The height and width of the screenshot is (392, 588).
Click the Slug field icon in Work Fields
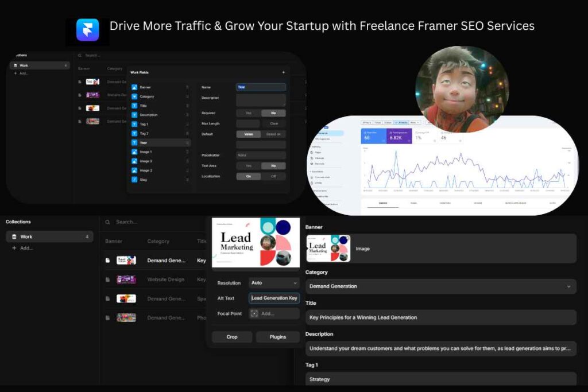pyautogui.click(x=134, y=180)
